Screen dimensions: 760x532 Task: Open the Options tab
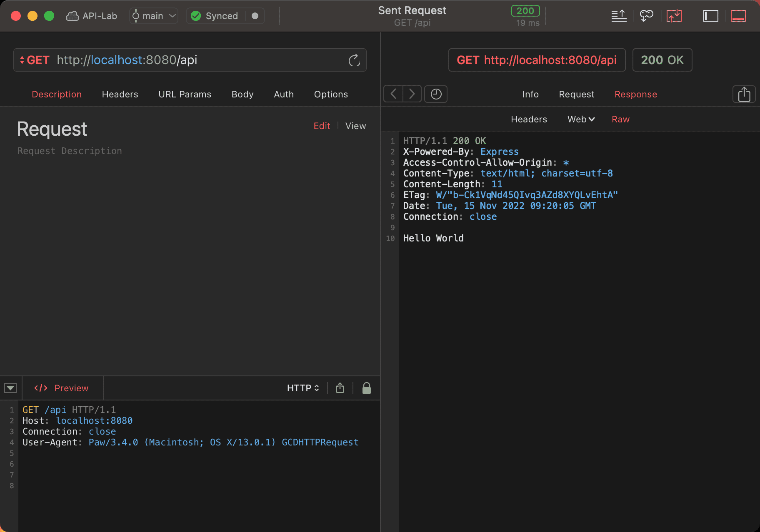[x=331, y=94]
